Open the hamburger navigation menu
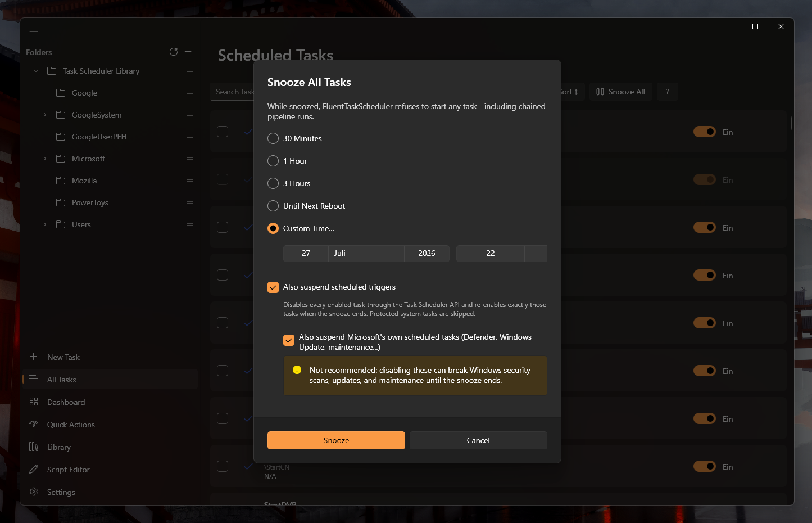812x523 pixels. [x=34, y=31]
